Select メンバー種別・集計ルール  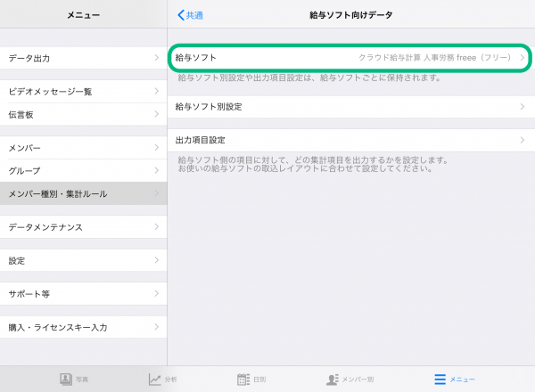pos(83,193)
